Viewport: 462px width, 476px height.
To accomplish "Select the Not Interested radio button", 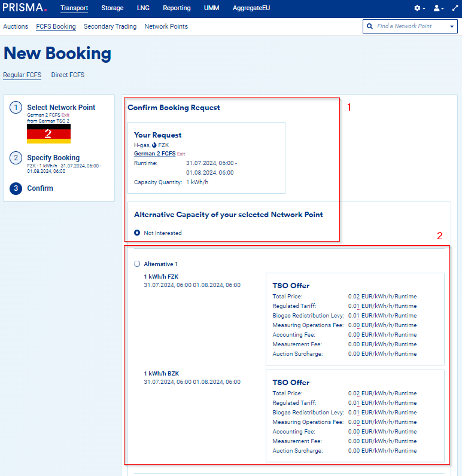I will click(137, 233).
